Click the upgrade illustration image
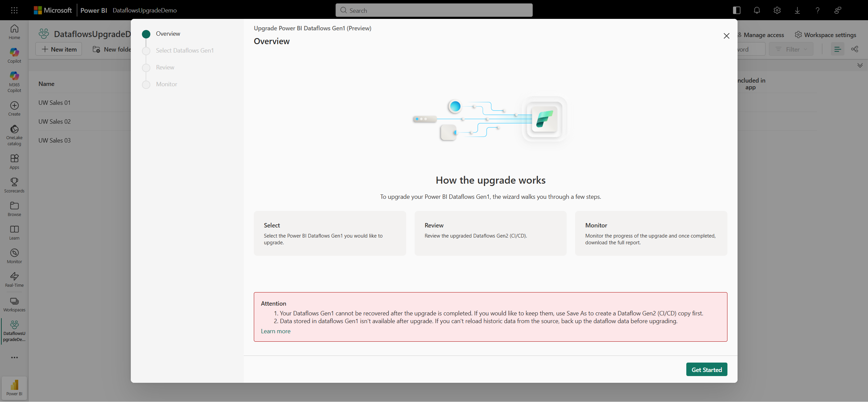This screenshot has height=402, width=868. coord(490,120)
